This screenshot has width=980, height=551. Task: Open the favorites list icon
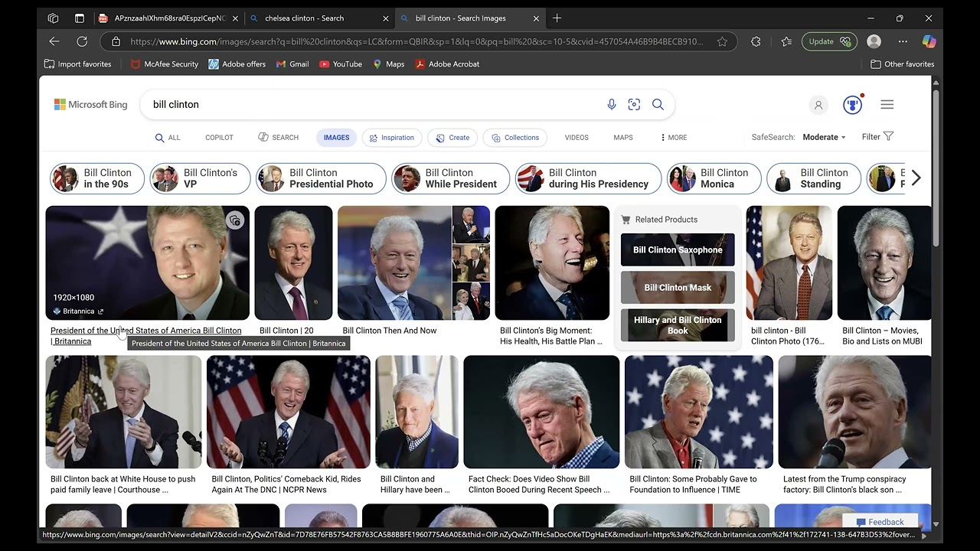click(x=786, y=41)
